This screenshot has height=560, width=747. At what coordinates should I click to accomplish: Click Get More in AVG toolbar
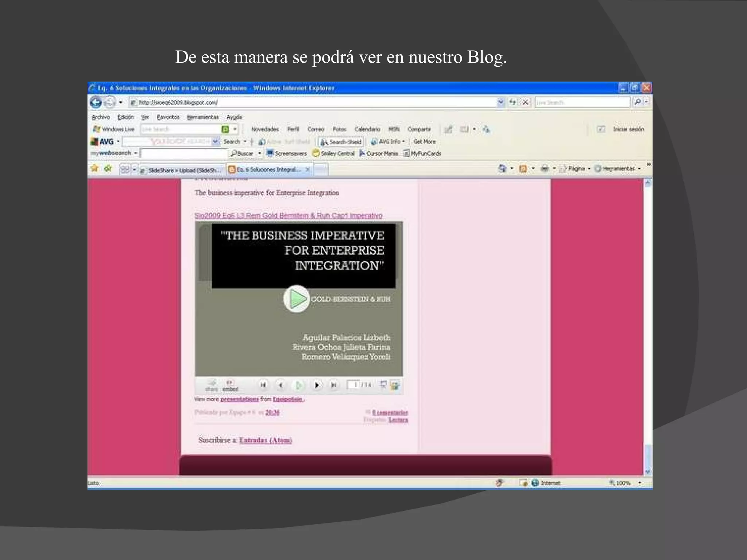pos(425,142)
